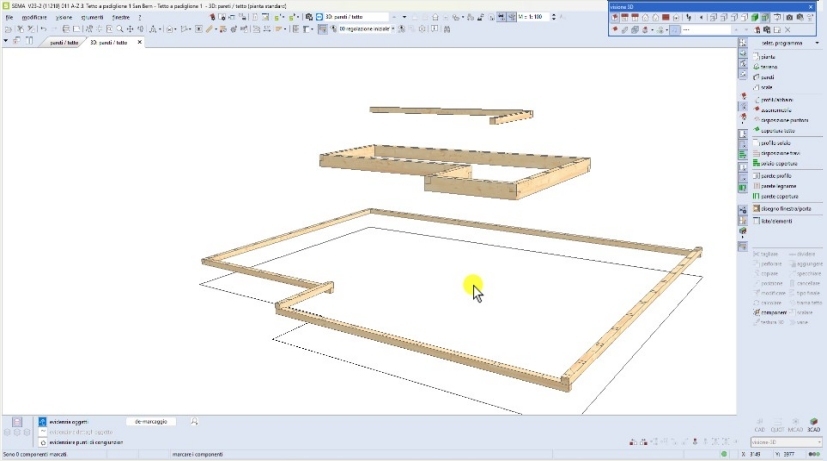Select the CAD mode icon
The width and height of the screenshot is (827, 461).
(758, 431)
